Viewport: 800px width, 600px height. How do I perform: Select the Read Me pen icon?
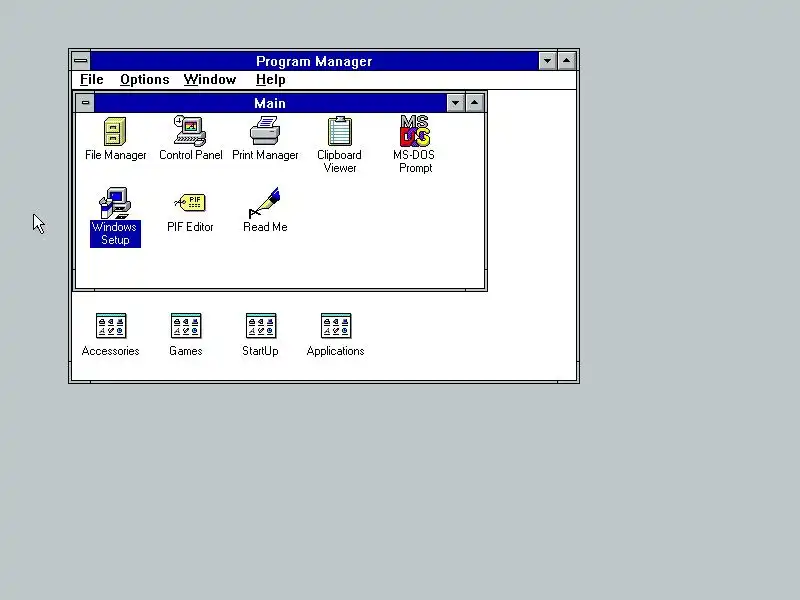[265, 203]
